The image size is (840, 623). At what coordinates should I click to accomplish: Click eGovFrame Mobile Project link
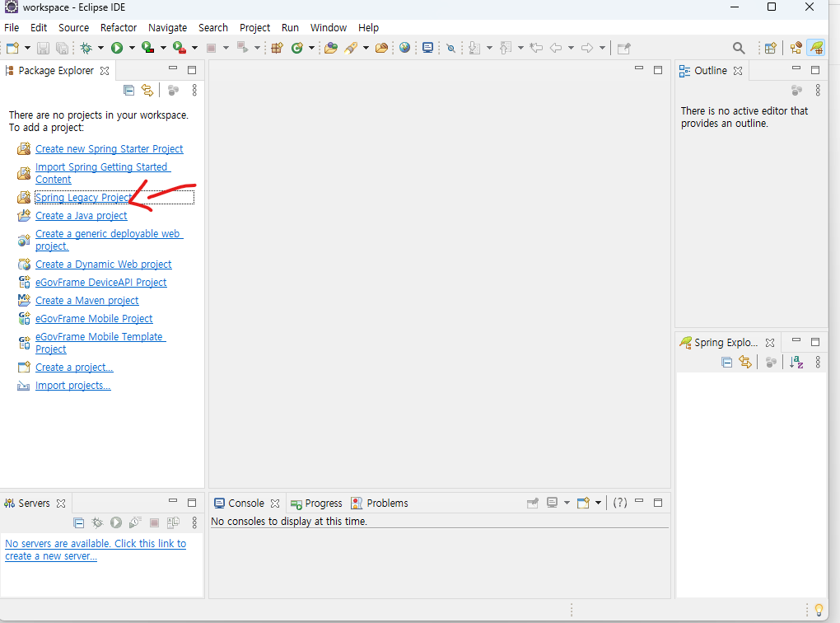(x=94, y=319)
